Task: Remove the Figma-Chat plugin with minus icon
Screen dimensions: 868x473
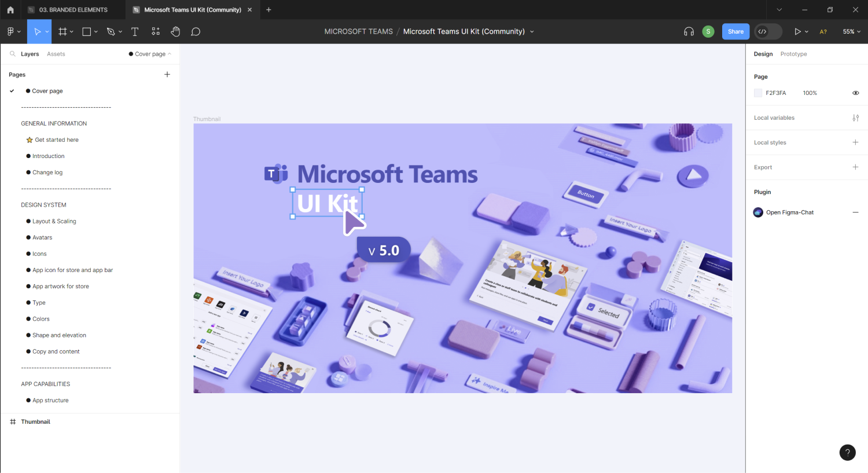Action: (855, 212)
